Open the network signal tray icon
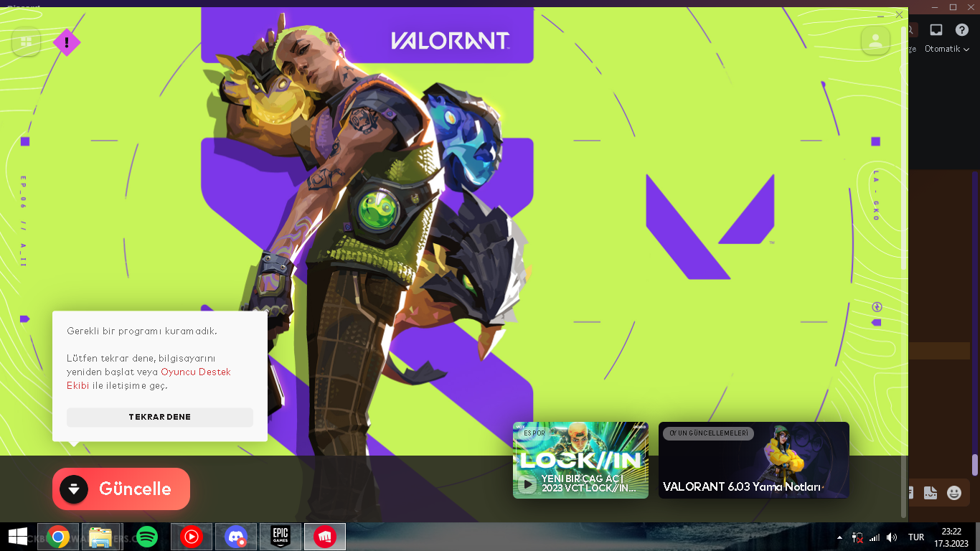The width and height of the screenshot is (980, 551). point(875,537)
